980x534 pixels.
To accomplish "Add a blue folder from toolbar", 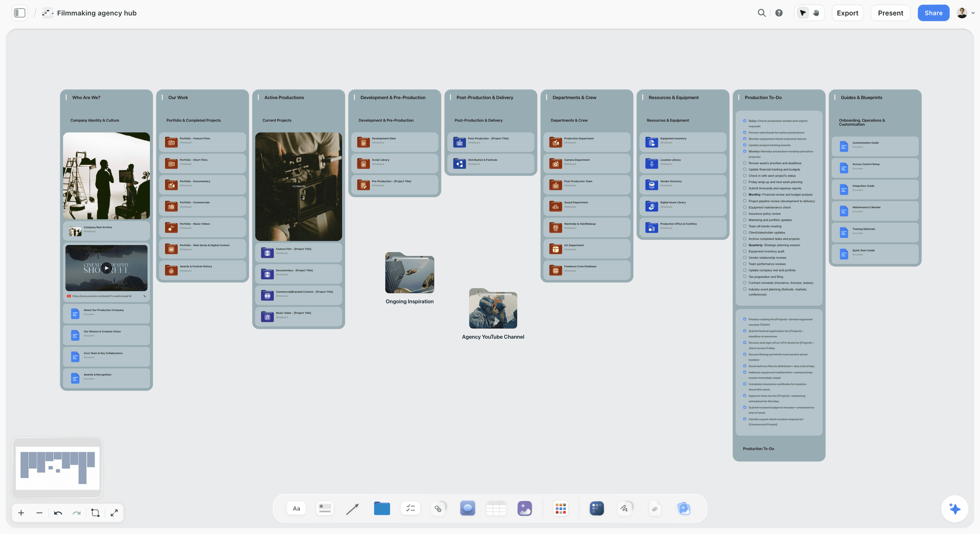I will [x=382, y=508].
